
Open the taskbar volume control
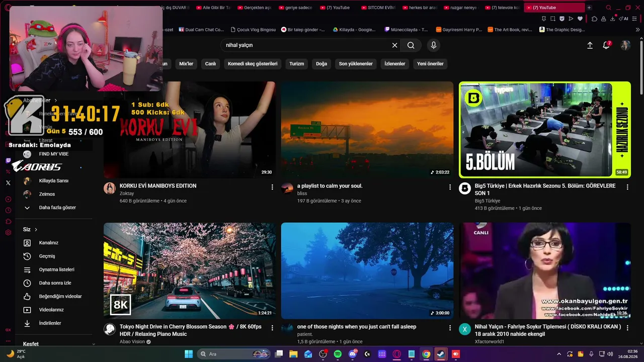[x=610, y=354]
